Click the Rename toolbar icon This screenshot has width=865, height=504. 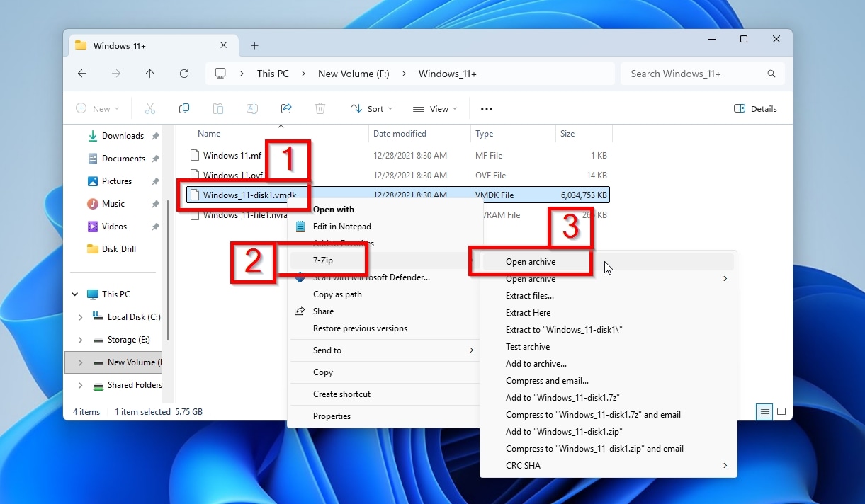point(251,108)
